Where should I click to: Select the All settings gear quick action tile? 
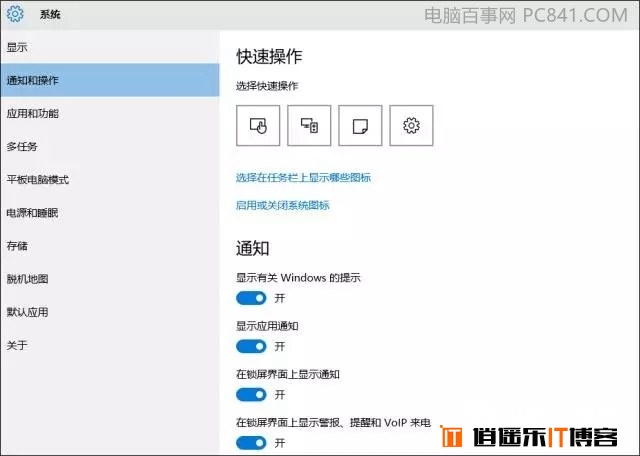pos(411,125)
